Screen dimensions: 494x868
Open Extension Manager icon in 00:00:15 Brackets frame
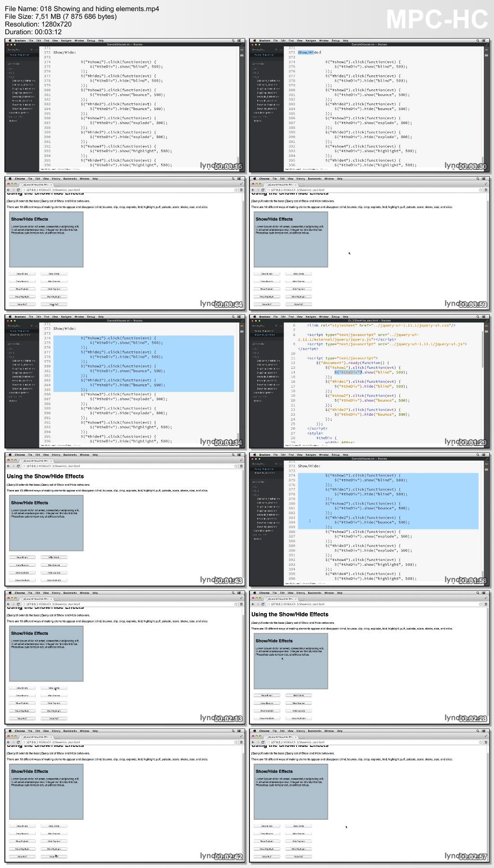(x=243, y=56)
